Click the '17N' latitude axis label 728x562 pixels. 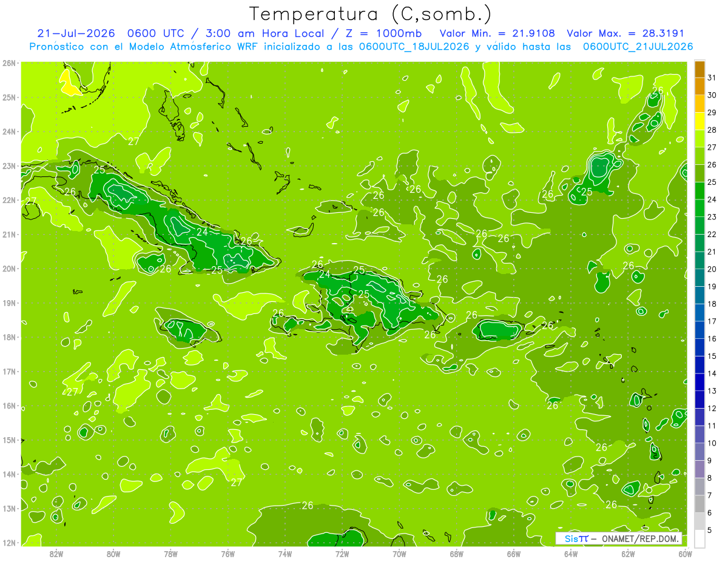point(9,372)
